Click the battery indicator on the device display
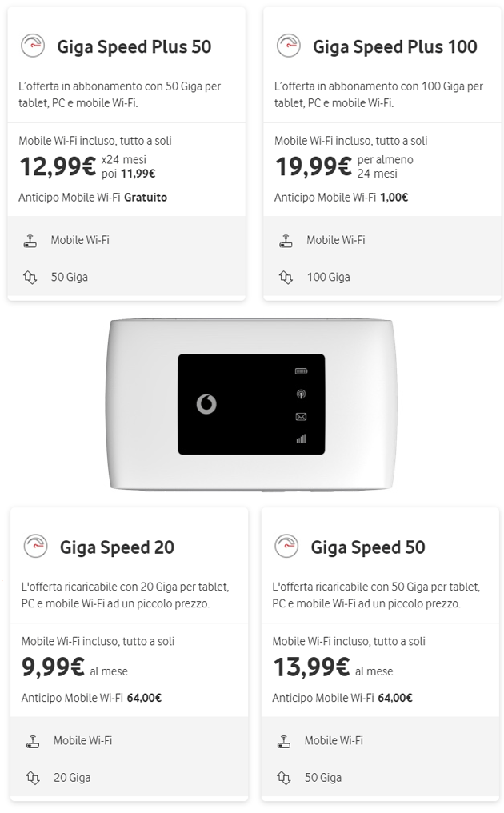 [x=301, y=371]
